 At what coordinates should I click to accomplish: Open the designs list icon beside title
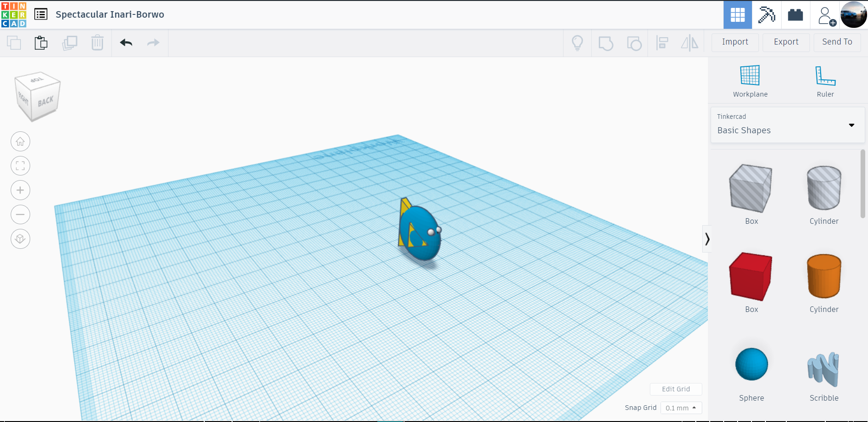coord(41,14)
